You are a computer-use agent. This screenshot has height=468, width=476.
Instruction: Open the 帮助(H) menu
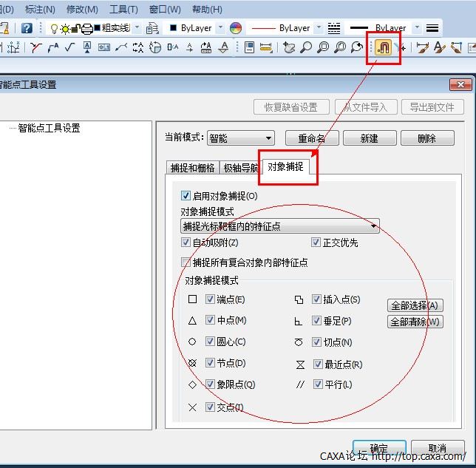[207, 10]
